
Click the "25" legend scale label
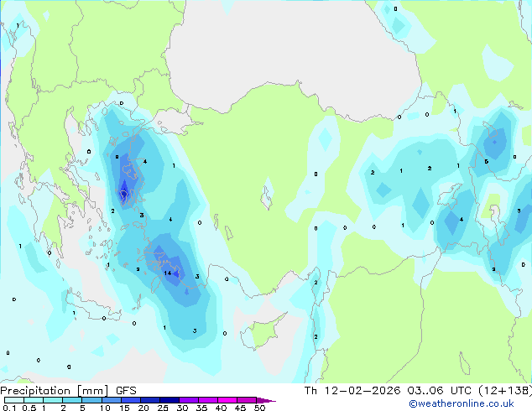[x=163, y=408]
